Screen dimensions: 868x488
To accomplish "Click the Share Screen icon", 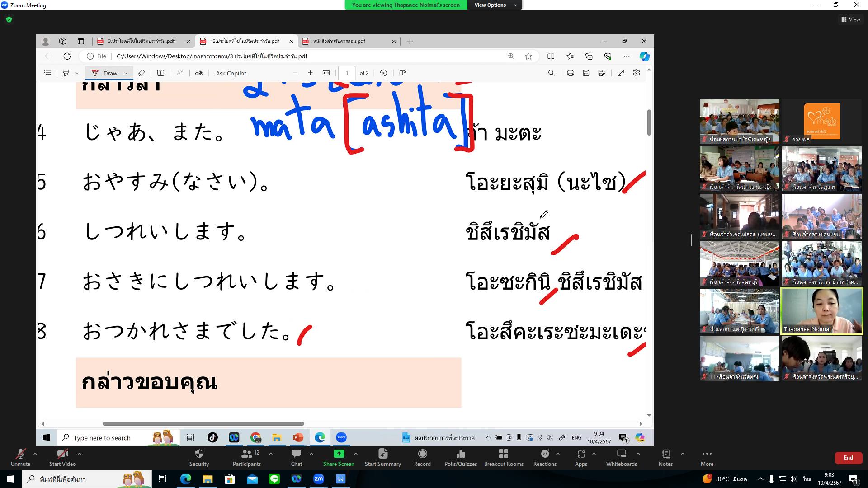I will pyautogui.click(x=339, y=454).
